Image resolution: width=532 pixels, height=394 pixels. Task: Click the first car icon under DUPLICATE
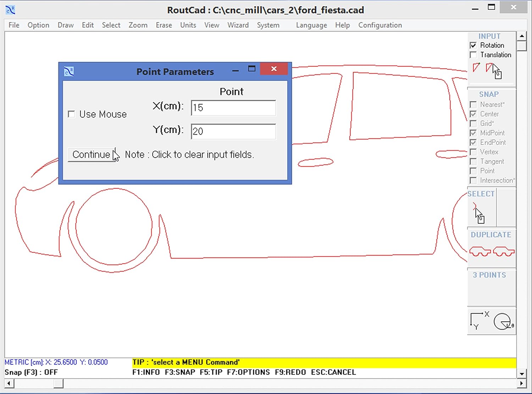(x=480, y=251)
